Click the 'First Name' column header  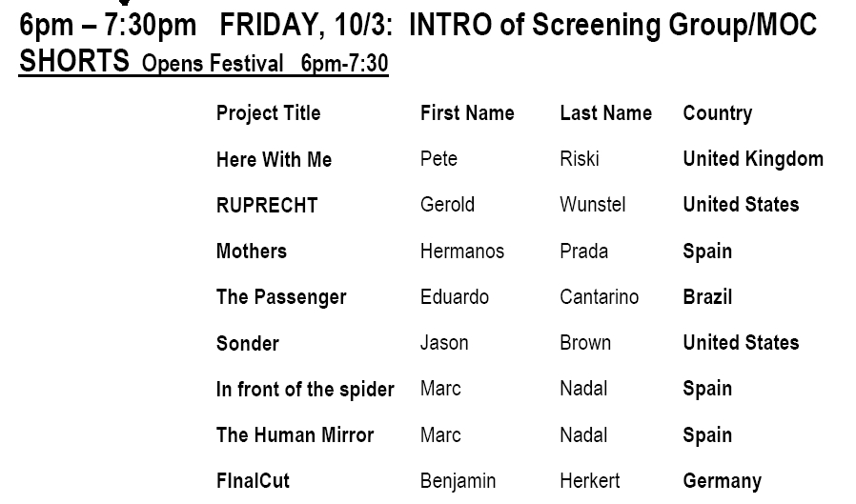pos(467,113)
